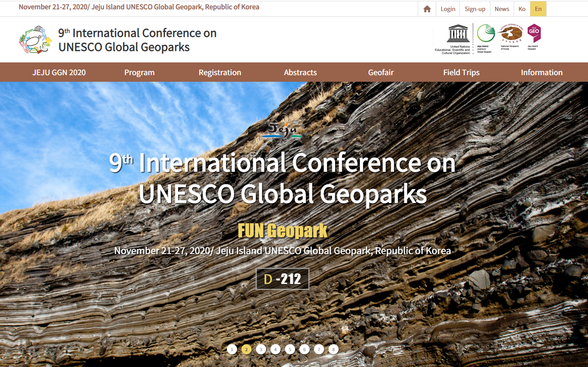Screen dimensions: 588x367
Task: Click the large banner heading '9th International Conference on'
Action: (282, 162)
